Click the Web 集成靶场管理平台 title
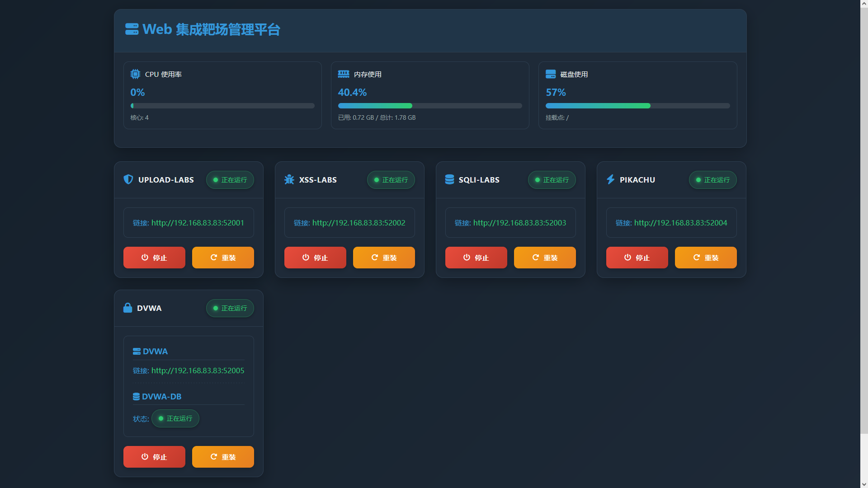Viewport: 868px width, 488px height. tap(211, 29)
